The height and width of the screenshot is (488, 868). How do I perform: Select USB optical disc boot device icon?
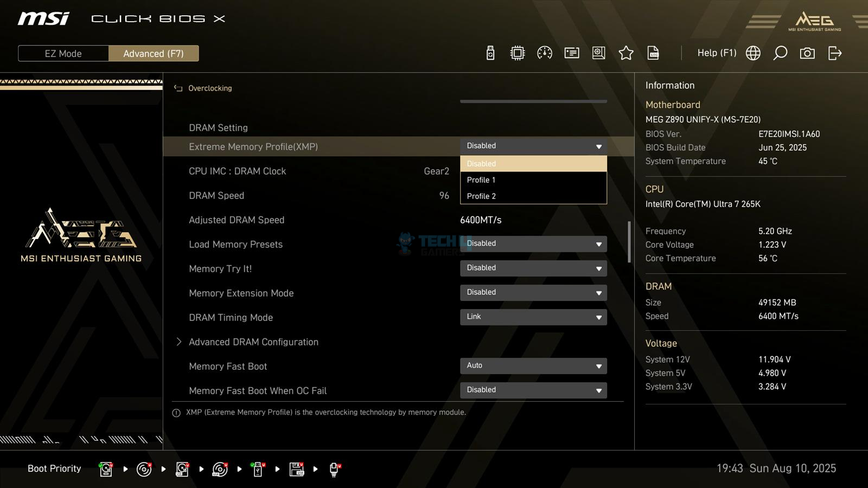tap(220, 469)
